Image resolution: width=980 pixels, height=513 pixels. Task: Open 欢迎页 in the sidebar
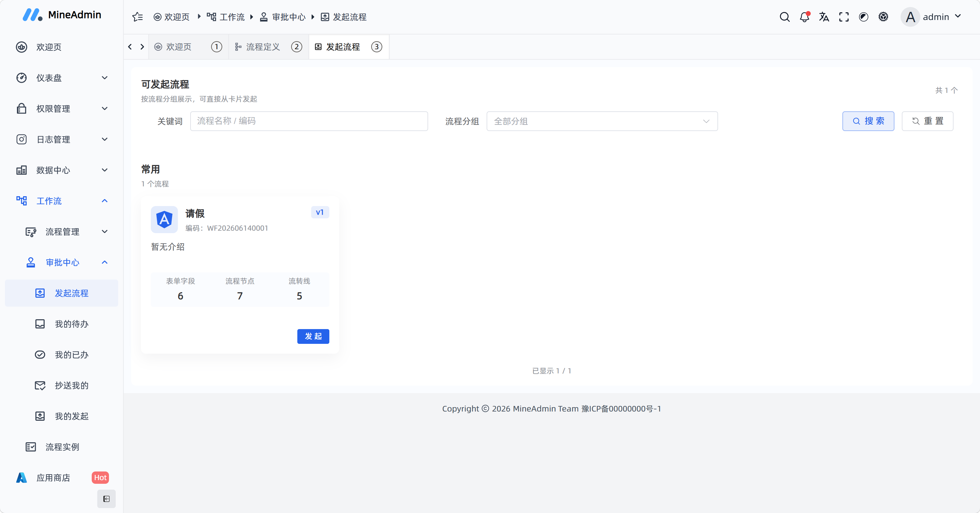(x=62, y=47)
